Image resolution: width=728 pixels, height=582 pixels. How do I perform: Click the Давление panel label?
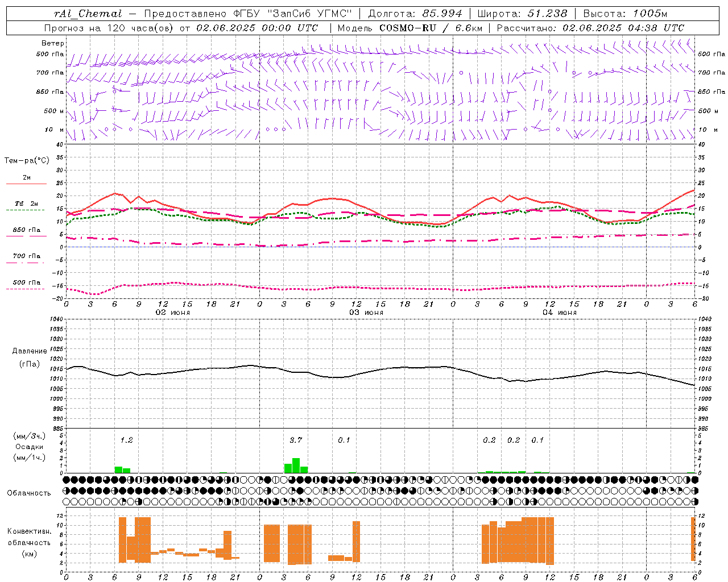tap(30, 351)
